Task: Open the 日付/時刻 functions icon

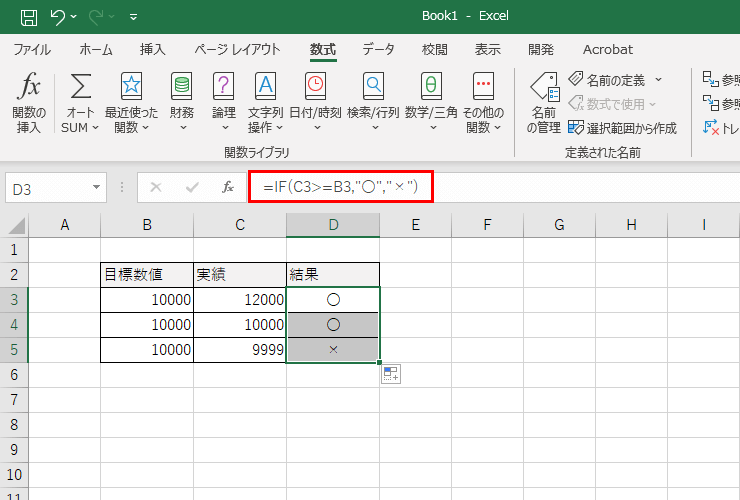Action: coord(315,86)
